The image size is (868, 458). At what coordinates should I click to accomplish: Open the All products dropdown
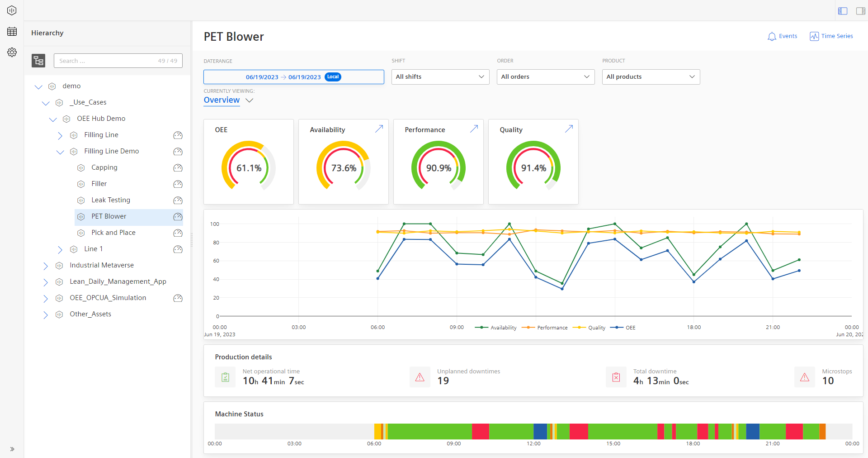coord(651,77)
